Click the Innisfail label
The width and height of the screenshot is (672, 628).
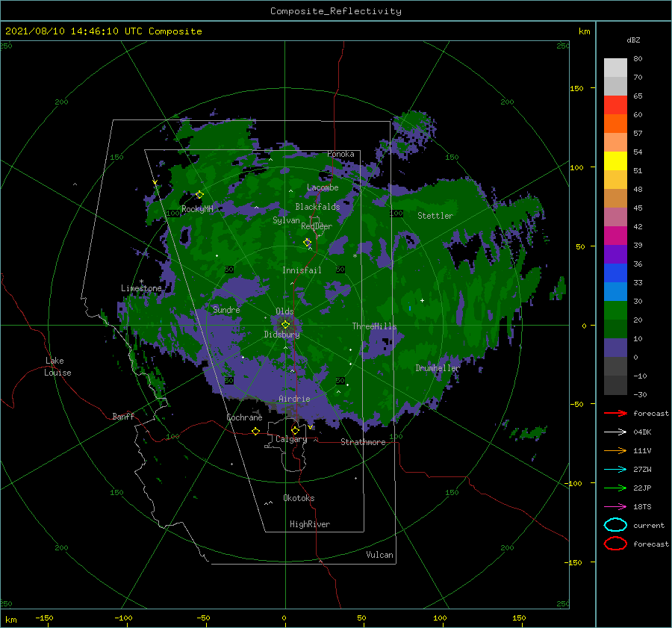[302, 270]
